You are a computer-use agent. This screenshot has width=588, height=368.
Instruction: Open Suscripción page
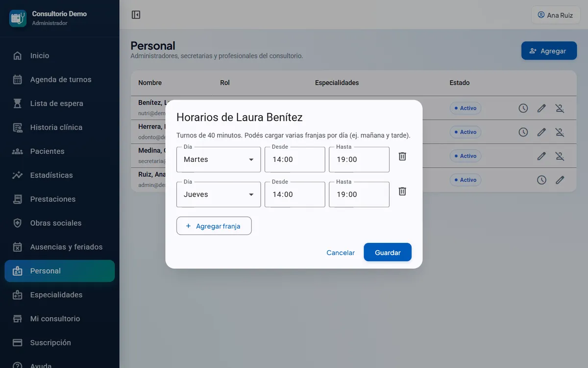(60, 342)
